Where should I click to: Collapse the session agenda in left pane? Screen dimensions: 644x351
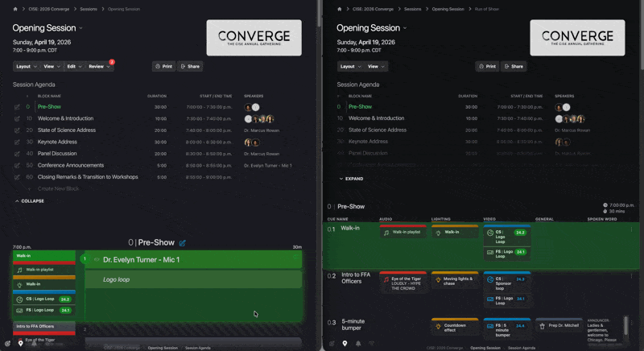29,201
